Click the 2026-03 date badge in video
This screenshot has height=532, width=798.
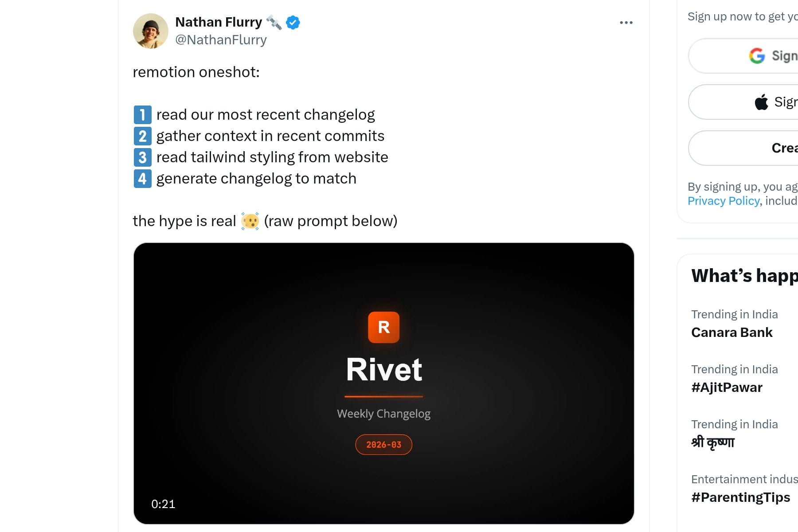pyautogui.click(x=383, y=445)
